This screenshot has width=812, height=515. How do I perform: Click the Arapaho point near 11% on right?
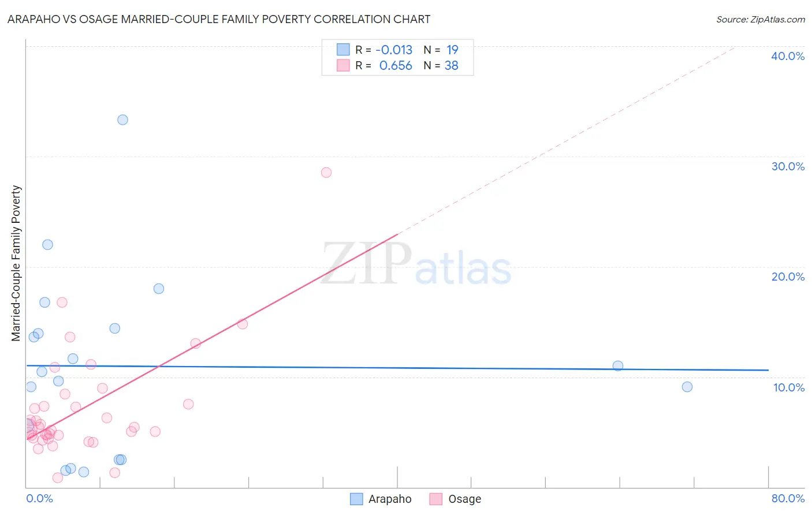618,365
